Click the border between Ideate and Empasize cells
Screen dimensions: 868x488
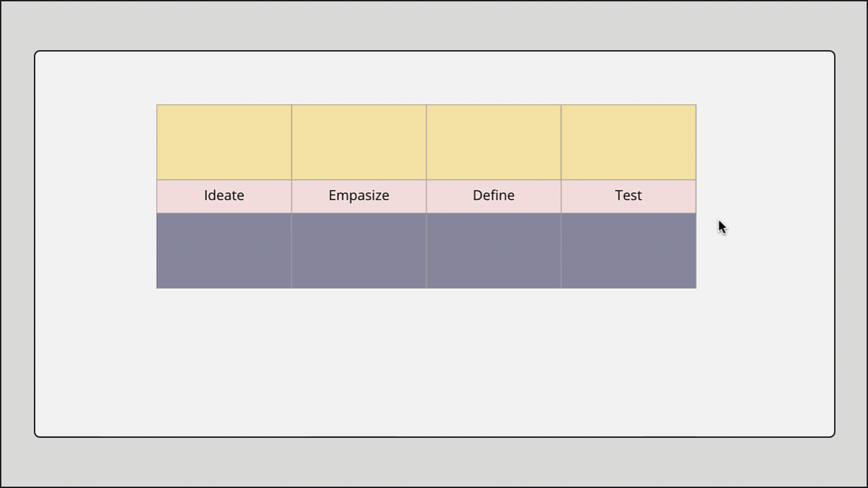click(x=292, y=197)
